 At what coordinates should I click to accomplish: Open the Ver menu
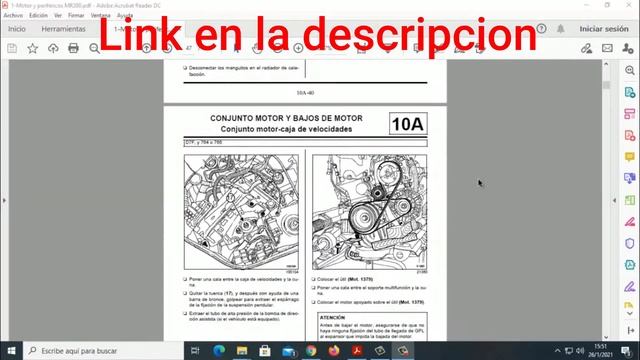tap(58, 15)
